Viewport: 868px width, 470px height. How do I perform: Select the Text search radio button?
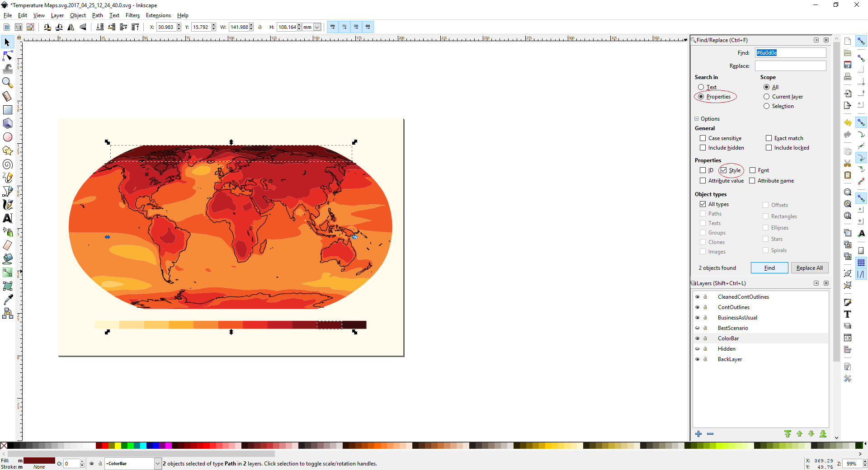[701, 87]
